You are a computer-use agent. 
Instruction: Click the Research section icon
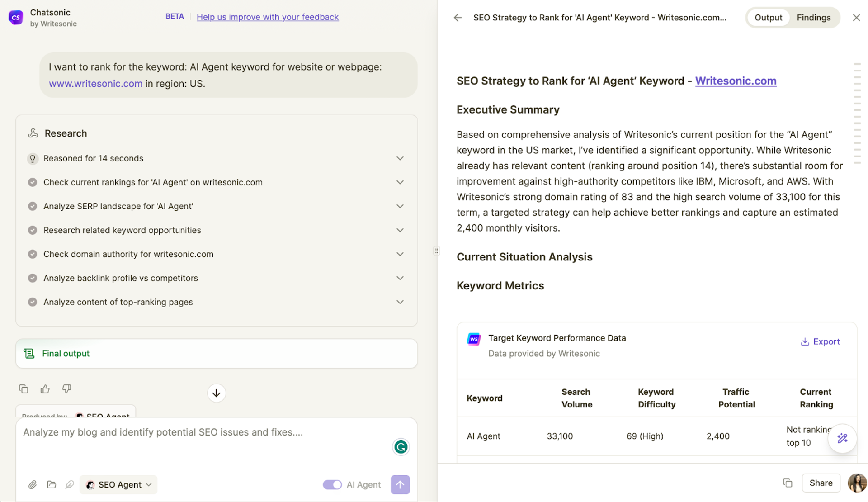tap(33, 133)
